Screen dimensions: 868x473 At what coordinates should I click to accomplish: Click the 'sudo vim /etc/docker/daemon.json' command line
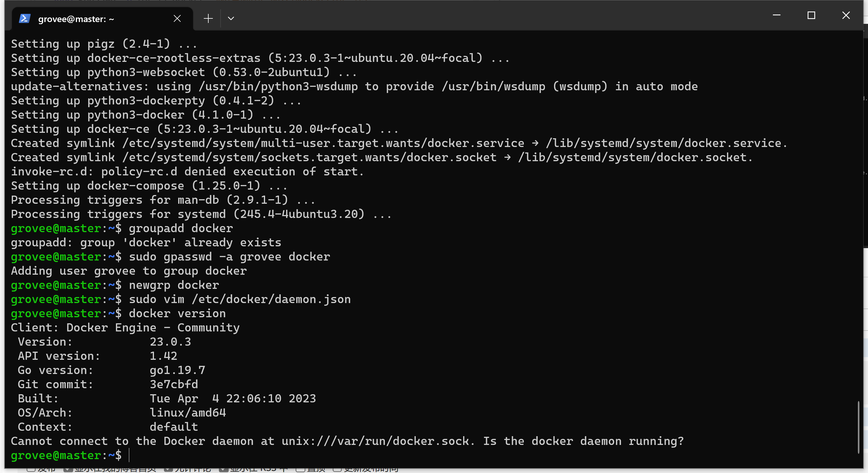240,299
